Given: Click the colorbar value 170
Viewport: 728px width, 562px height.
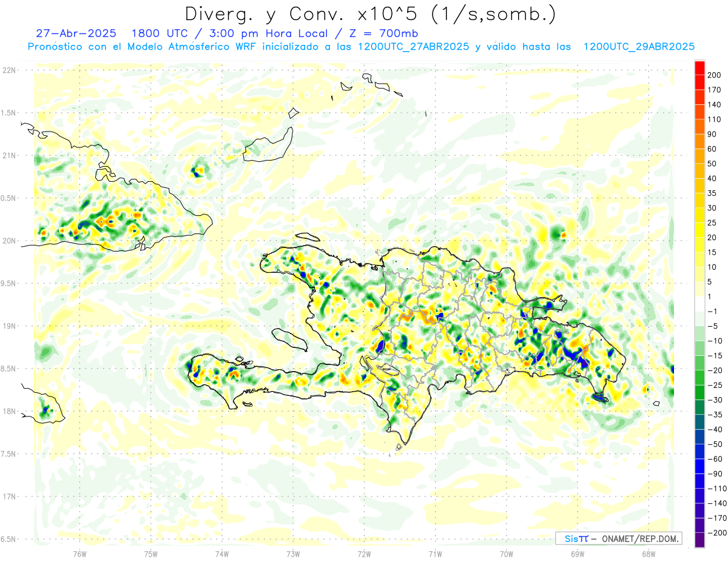Looking at the screenshot, I should 715,90.
